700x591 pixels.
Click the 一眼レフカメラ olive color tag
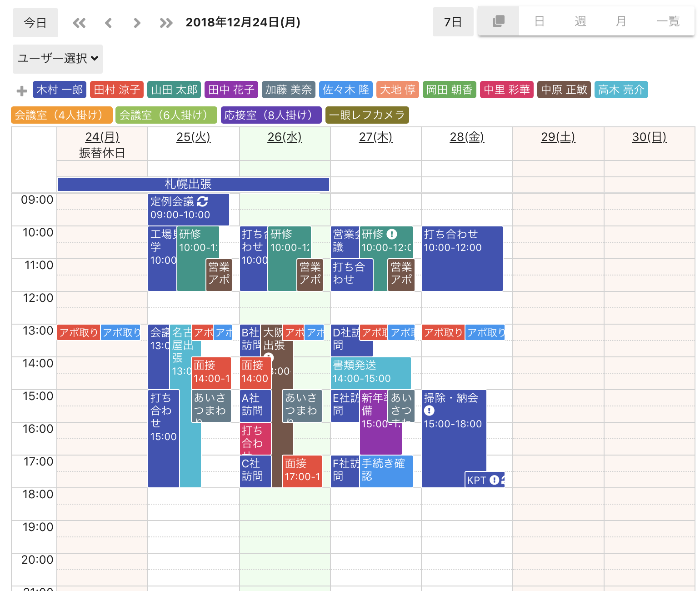pos(367,115)
